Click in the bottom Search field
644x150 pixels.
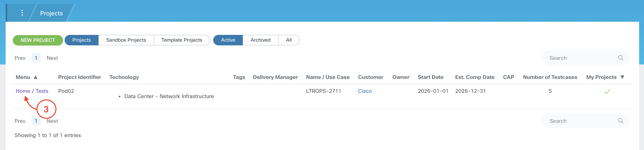[x=580, y=121]
